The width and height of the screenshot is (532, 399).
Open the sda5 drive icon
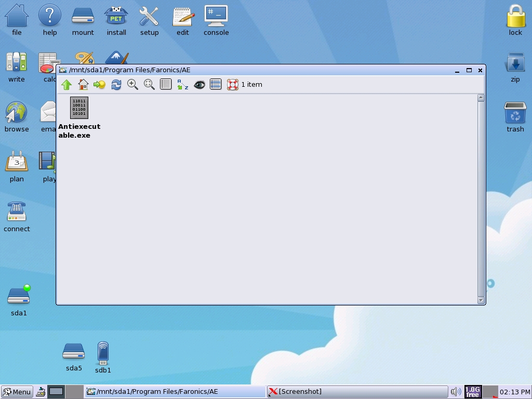(x=74, y=357)
